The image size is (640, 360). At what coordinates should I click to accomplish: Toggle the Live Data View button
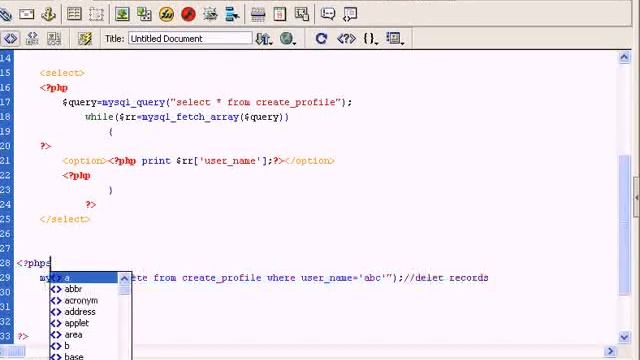click(85, 39)
